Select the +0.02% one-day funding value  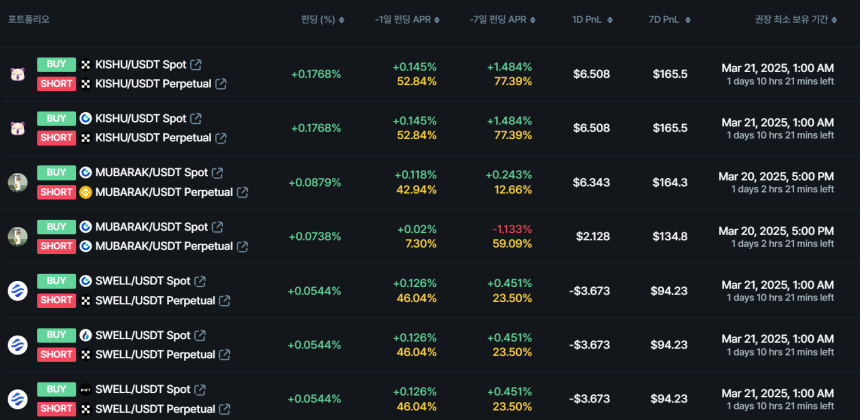coord(418,229)
